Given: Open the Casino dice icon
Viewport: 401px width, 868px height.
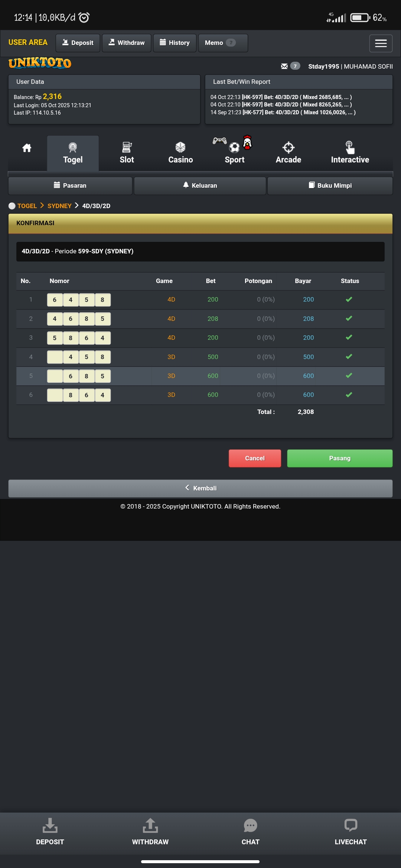Looking at the screenshot, I should pyautogui.click(x=180, y=148).
